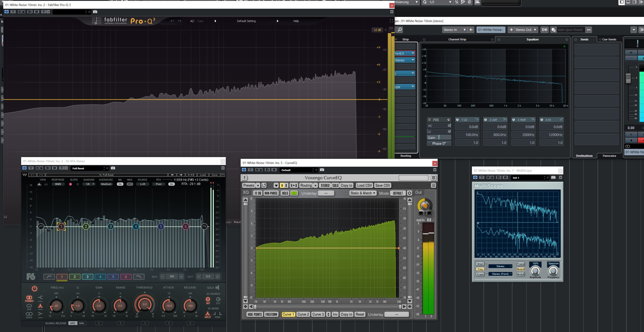Open CurveEQ Routing dropdown arrow
This screenshot has width=644, height=332.
pos(316,185)
